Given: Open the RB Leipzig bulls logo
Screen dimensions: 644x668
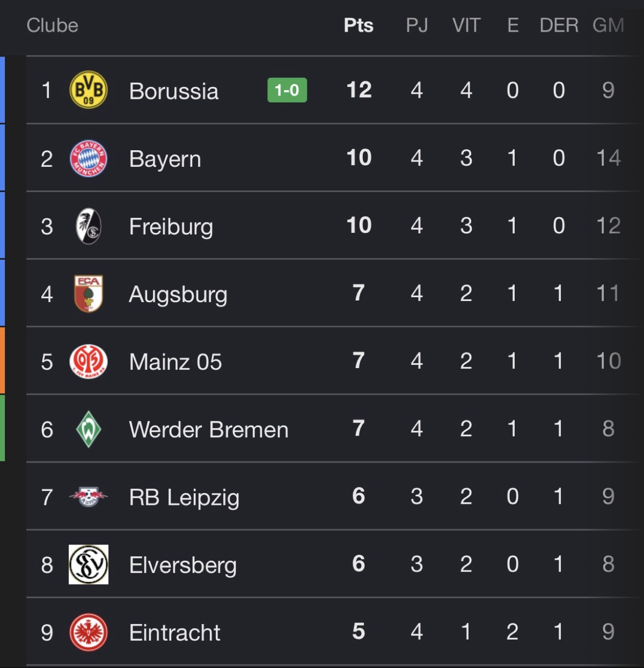Looking at the screenshot, I should point(89,496).
